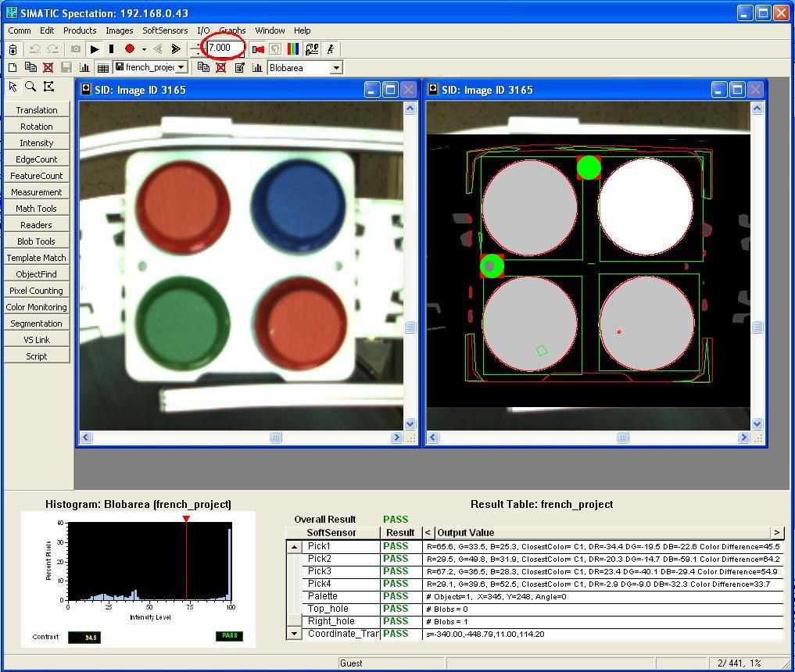Select the Template Match button
Image resolution: width=795 pixels, height=672 pixels.
click(37, 257)
